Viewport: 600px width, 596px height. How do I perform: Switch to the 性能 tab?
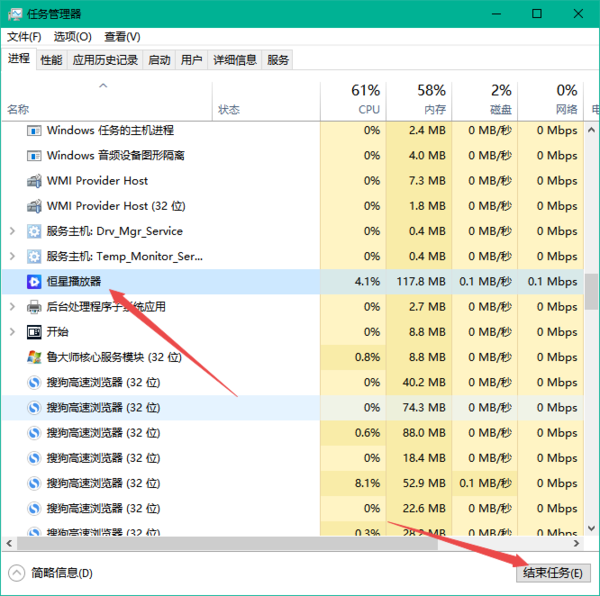(51, 60)
